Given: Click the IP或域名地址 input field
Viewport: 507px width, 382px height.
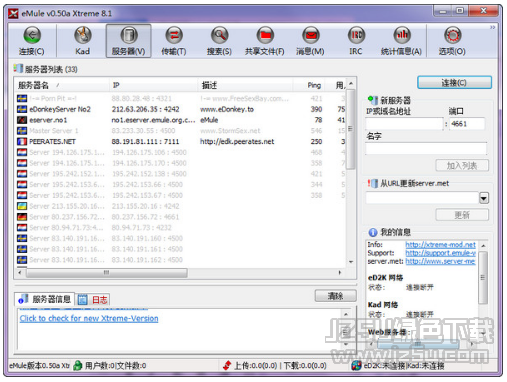Looking at the screenshot, I should pos(404,124).
